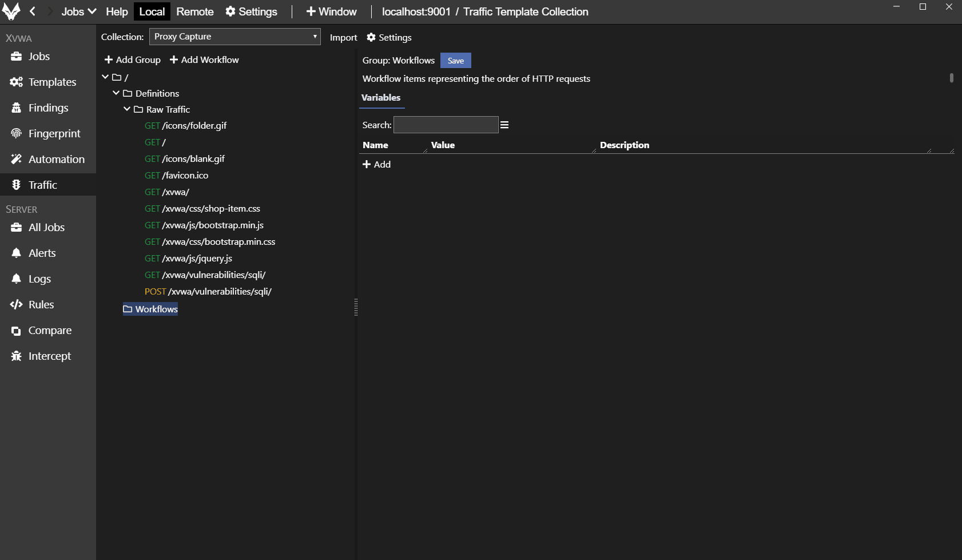Viewport: 962px width, 560px height.
Task: Click the Templates gears icon
Action: [16, 82]
